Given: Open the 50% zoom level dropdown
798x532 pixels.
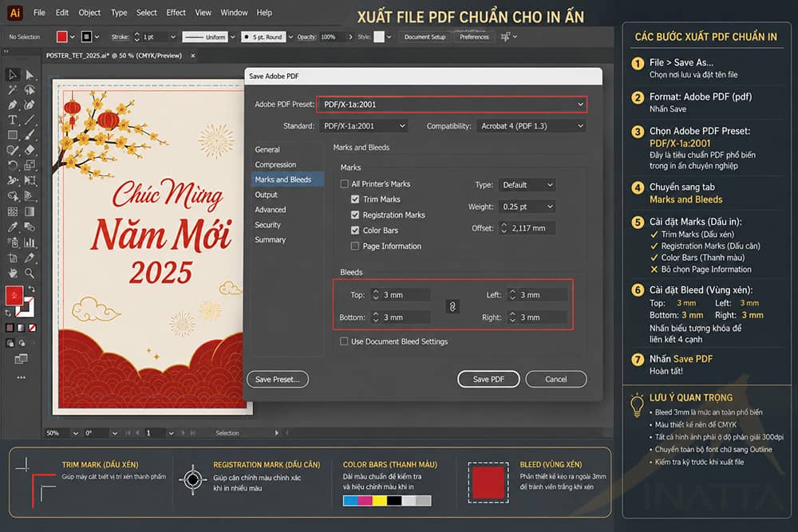Looking at the screenshot, I should (76, 433).
